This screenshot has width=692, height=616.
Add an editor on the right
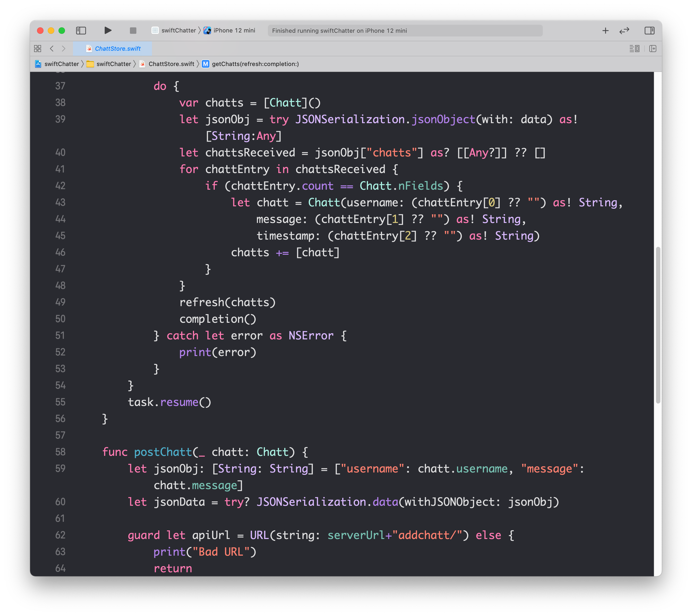[653, 49]
